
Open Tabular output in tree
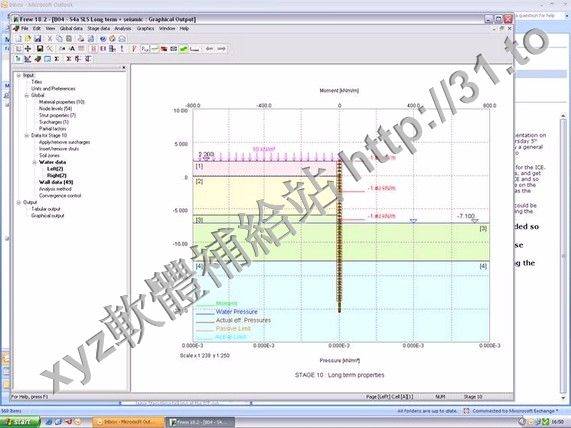click(x=46, y=209)
